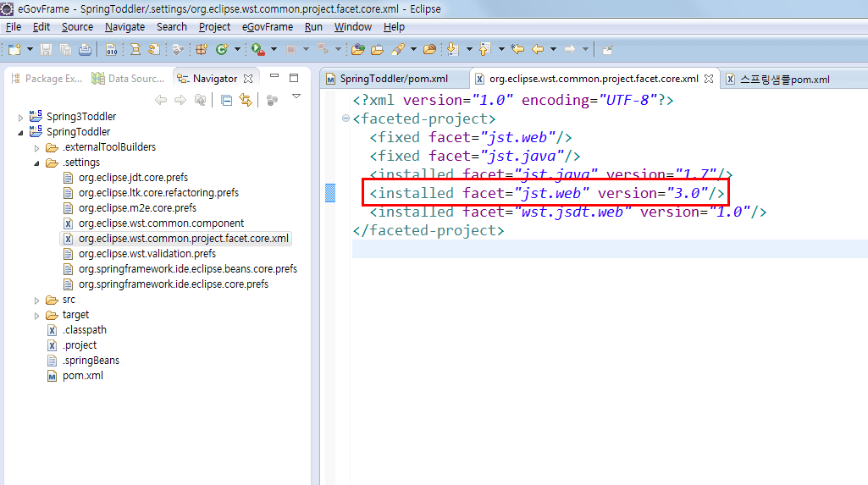The width and height of the screenshot is (868, 485).
Task: Click the binary 010 toolbar icon
Action: point(111,49)
